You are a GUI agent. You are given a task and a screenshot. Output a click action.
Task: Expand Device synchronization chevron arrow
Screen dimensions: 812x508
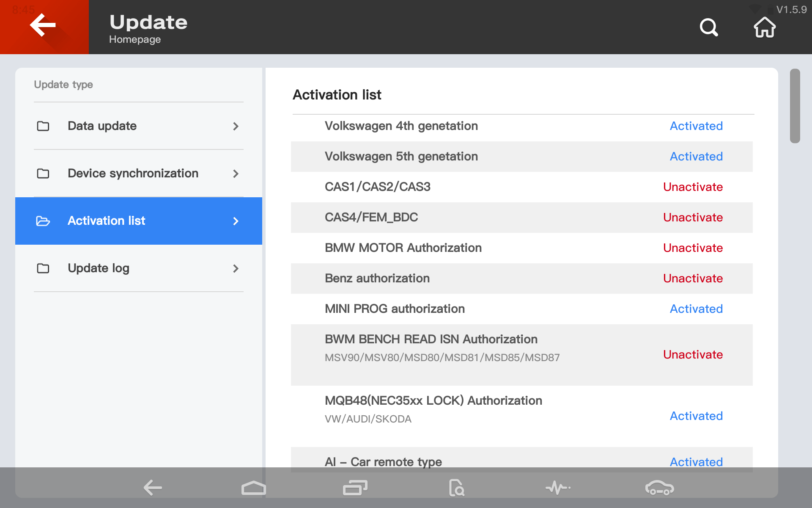pyautogui.click(x=236, y=174)
